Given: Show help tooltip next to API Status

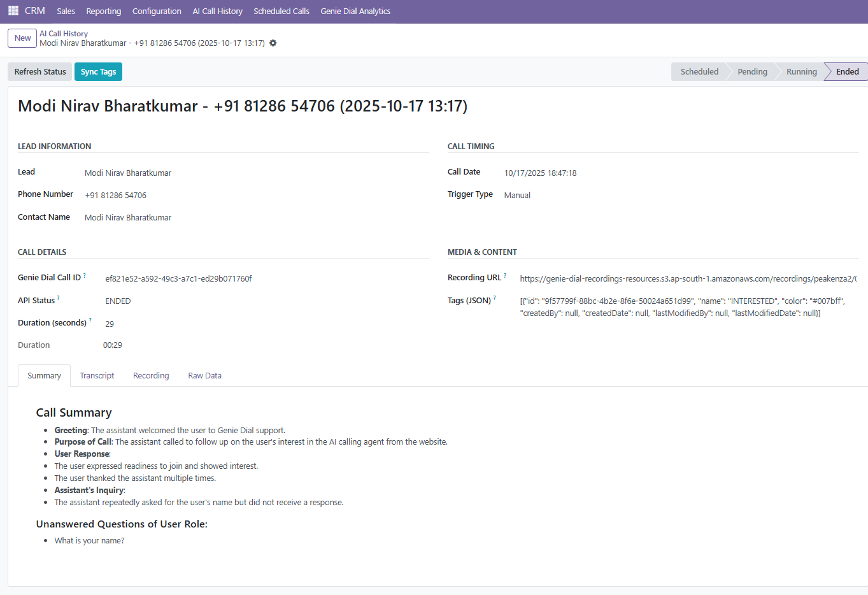Looking at the screenshot, I should tap(59, 297).
